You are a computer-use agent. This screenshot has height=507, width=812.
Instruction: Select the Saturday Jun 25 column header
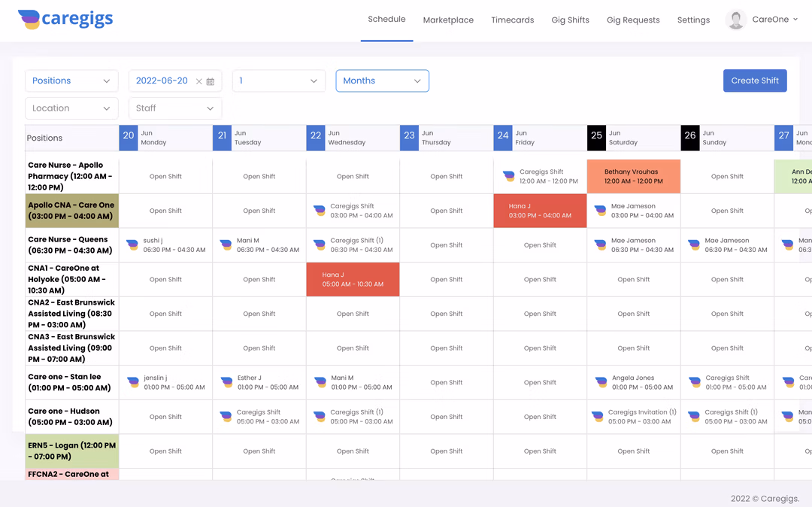coord(634,138)
